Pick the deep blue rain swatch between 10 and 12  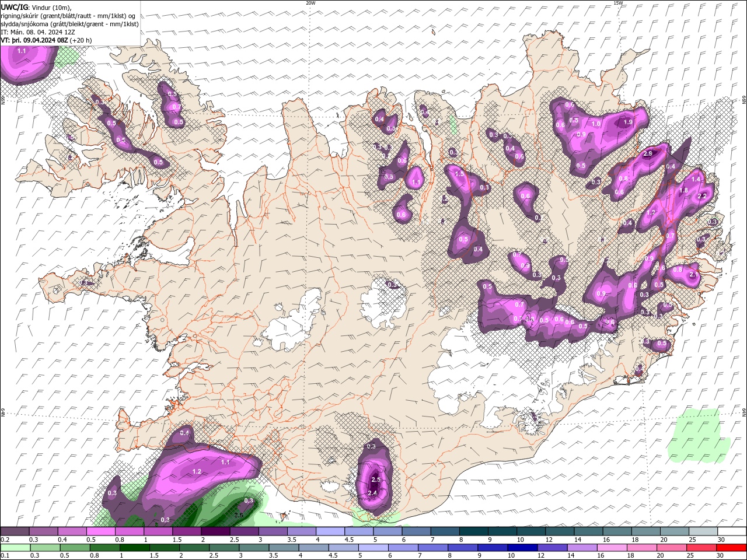[522, 548]
